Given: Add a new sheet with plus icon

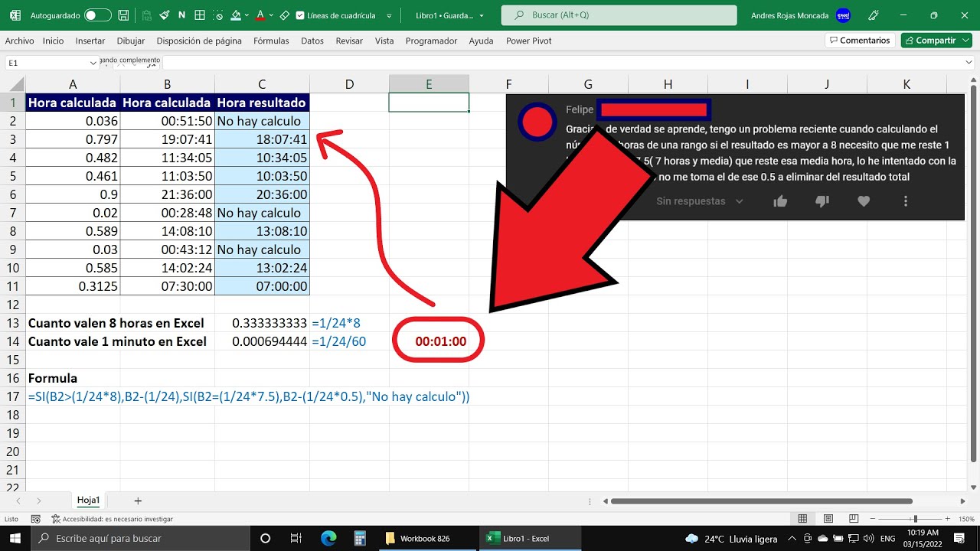Looking at the screenshot, I should point(138,500).
